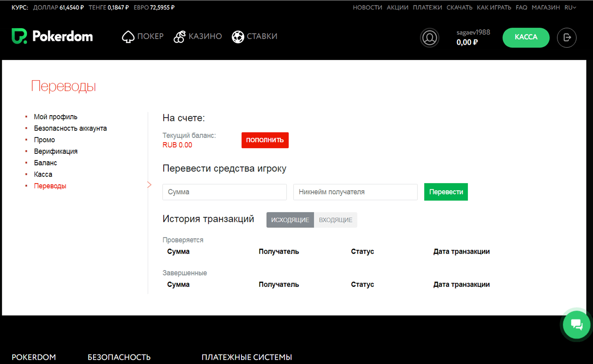Click the POKERDOM footer heading

tap(34, 357)
